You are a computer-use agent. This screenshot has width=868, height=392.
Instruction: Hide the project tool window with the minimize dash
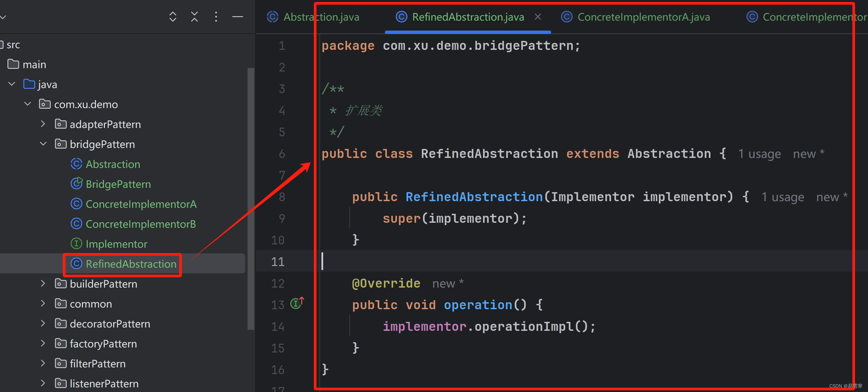pos(238,17)
